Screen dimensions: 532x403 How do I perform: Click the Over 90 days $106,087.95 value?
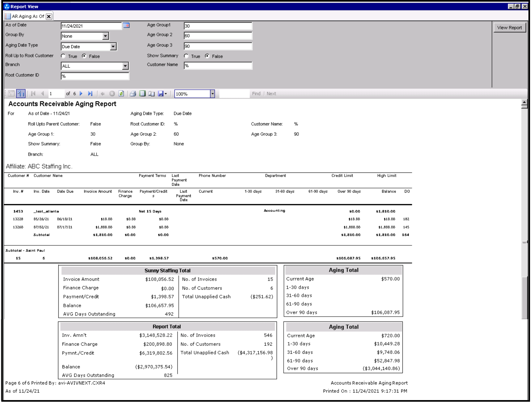click(385, 312)
